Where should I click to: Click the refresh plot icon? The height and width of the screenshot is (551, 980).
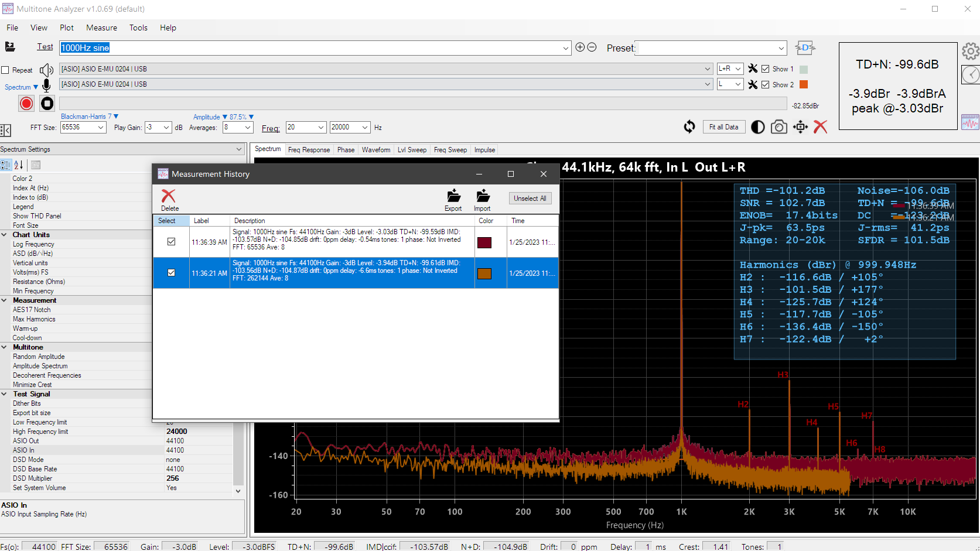[689, 126]
